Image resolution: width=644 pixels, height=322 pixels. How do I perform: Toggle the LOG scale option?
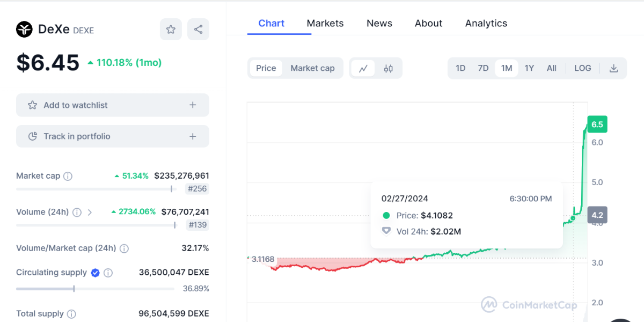coord(582,68)
